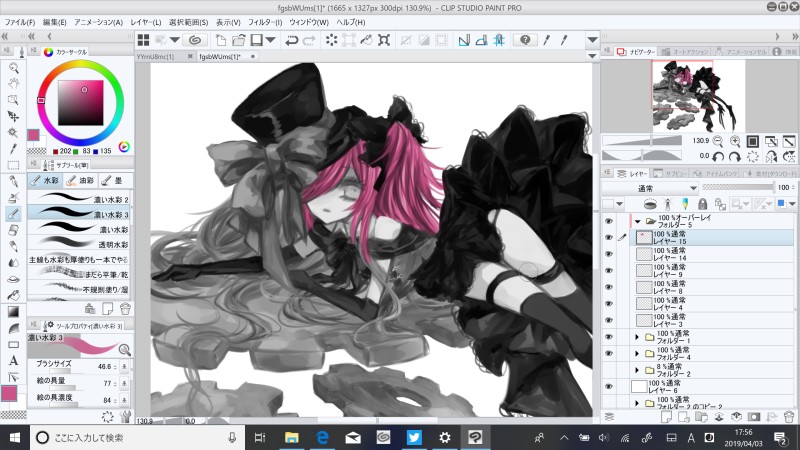
Task: Close the YYmUBmc[1] canvas tab
Action: coord(190,56)
